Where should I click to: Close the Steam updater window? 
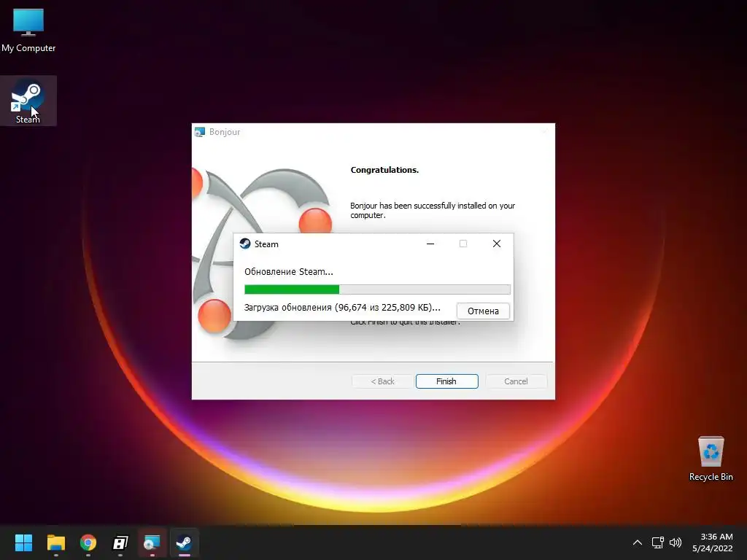(496, 244)
